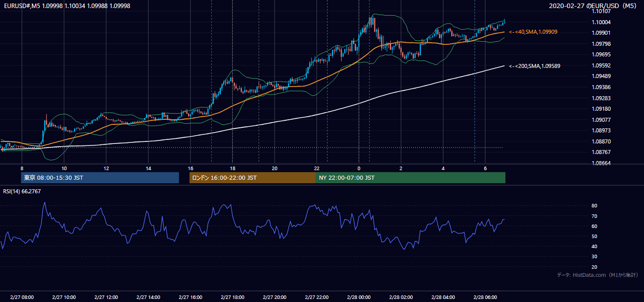Click the RSI axis level 60
Screen dimensions: 644x302
tap(594, 226)
